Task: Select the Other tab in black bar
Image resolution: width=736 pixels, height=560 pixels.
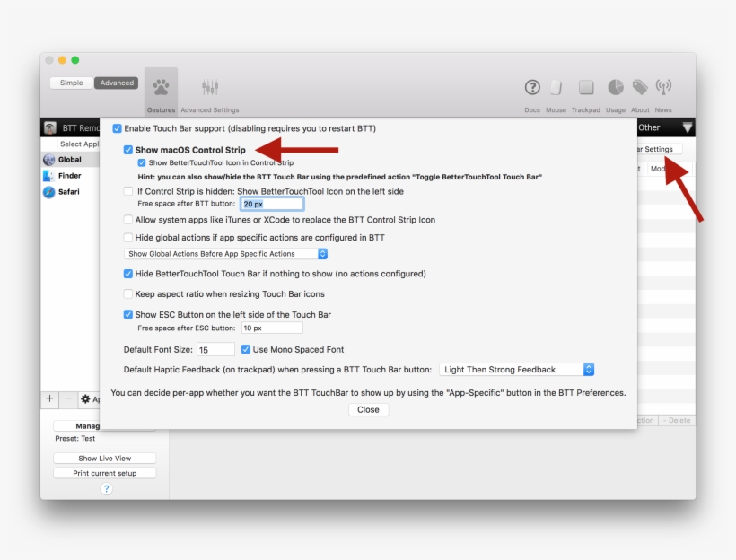Action: [x=649, y=127]
